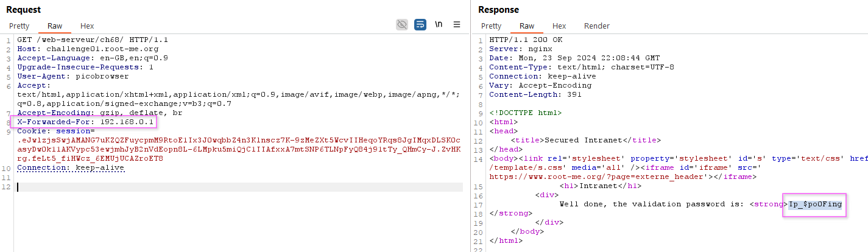Click the Connection: keep-alive request header
The image size is (868, 252).
pyautogui.click(x=71, y=168)
